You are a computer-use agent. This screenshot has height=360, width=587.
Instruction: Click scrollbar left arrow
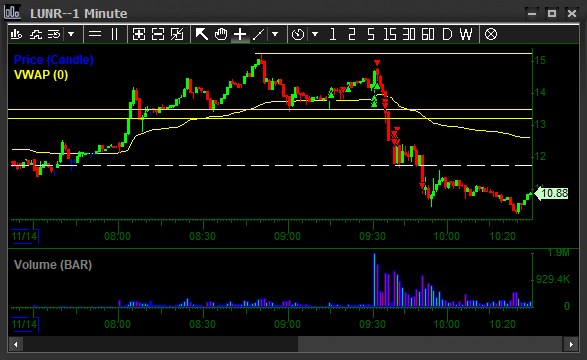click(15, 344)
